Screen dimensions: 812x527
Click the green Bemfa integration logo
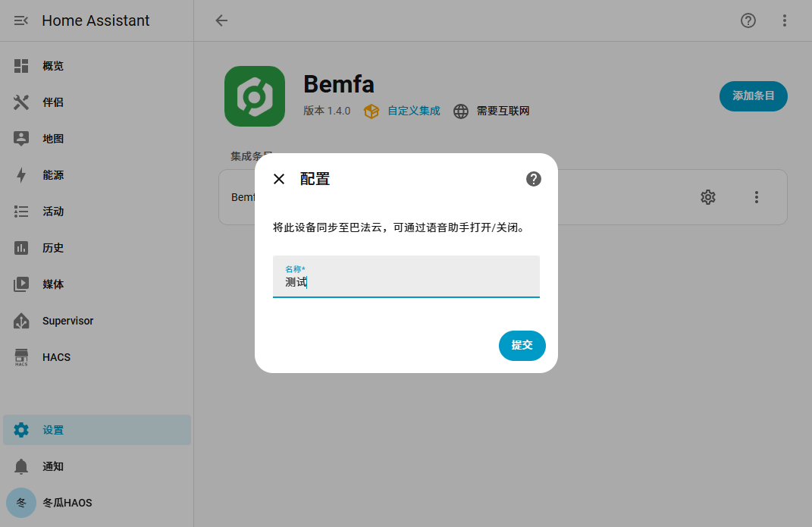coord(255,96)
